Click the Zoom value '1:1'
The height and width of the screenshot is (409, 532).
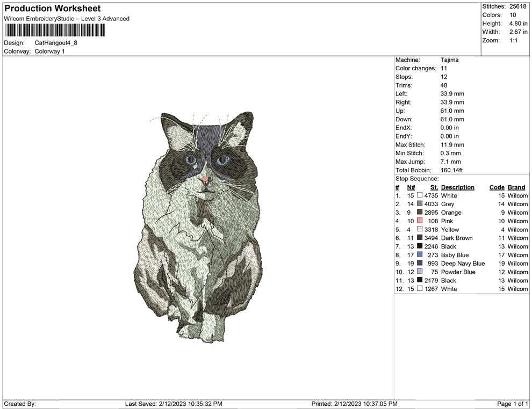pyautogui.click(x=513, y=40)
